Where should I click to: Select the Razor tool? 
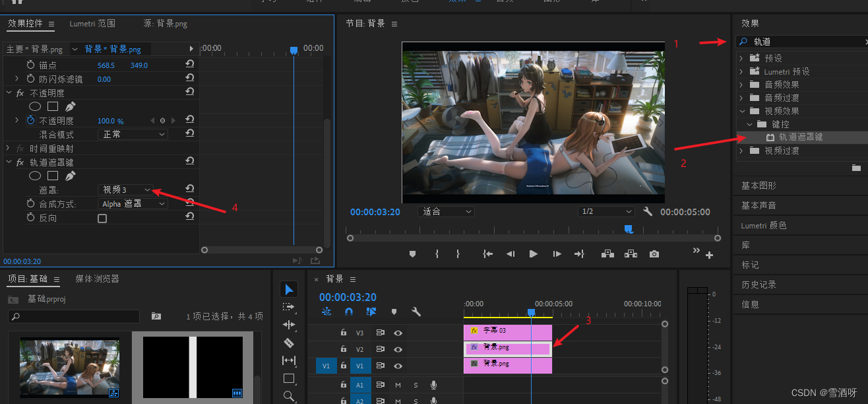tap(288, 343)
